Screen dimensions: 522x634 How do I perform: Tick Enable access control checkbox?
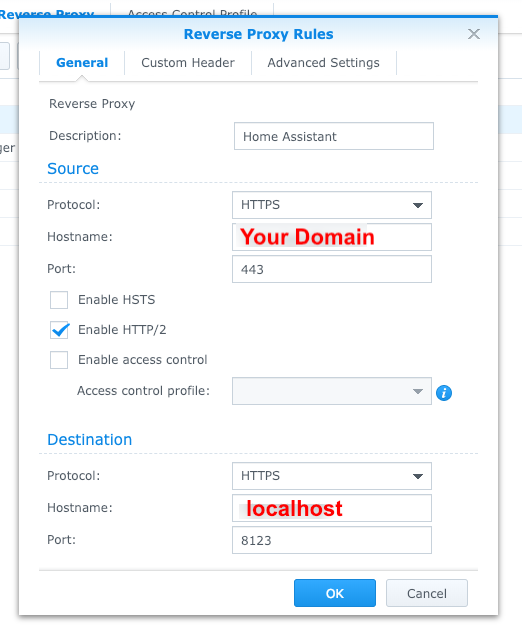[x=59, y=360]
